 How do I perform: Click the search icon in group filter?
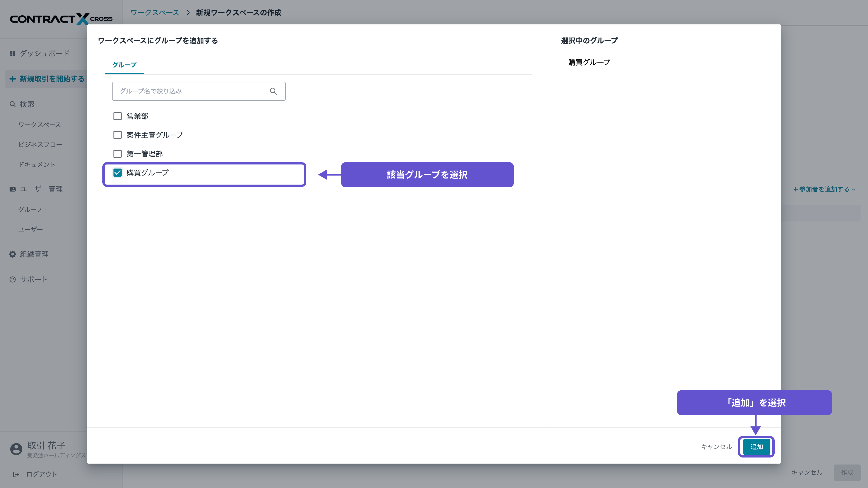[x=273, y=91]
